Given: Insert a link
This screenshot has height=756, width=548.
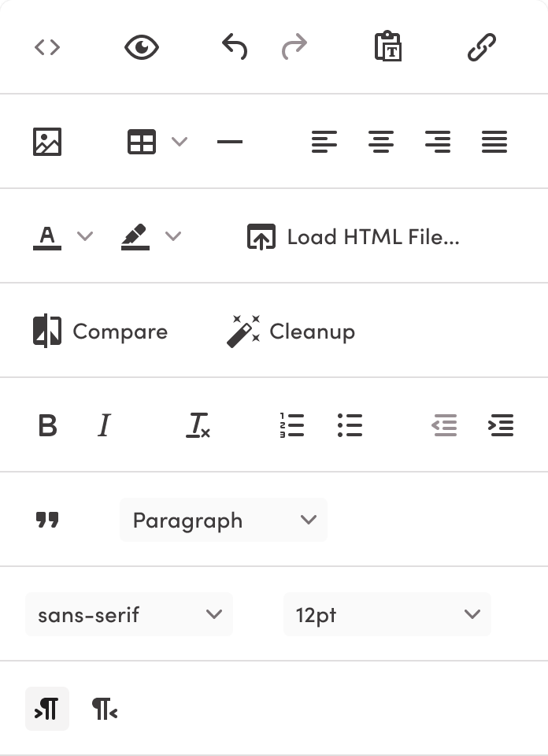Looking at the screenshot, I should pyautogui.click(x=481, y=46).
